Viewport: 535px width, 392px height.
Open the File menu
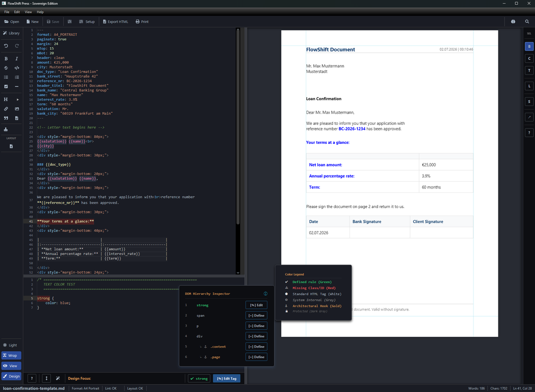click(7, 12)
